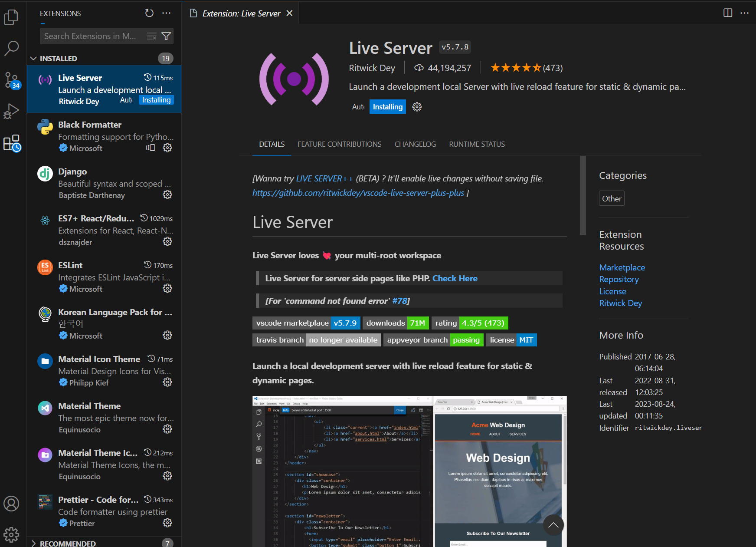
Task: Open the extension filter funnel
Action: (x=166, y=36)
